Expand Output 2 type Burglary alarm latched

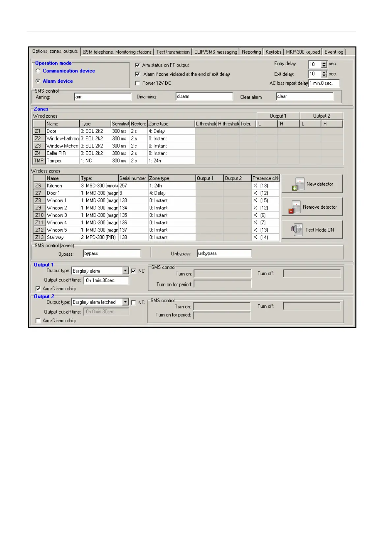point(125,302)
